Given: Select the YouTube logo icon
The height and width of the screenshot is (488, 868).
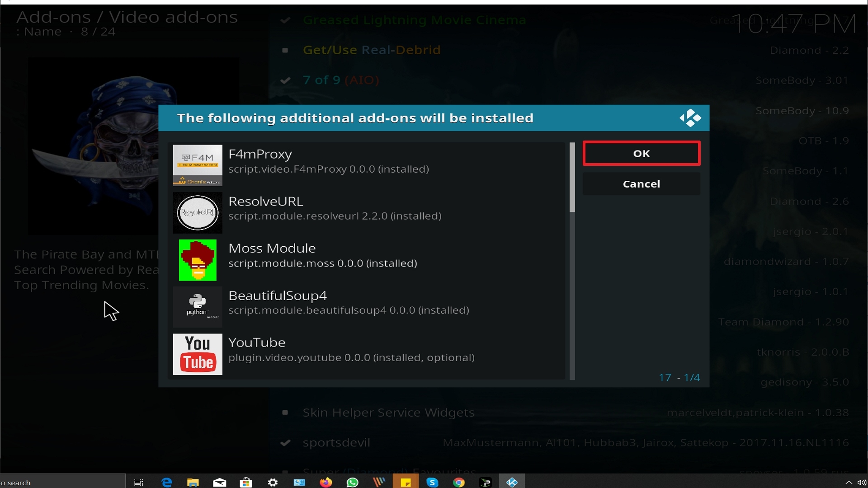Looking at the screenshot, I should 198,354.
